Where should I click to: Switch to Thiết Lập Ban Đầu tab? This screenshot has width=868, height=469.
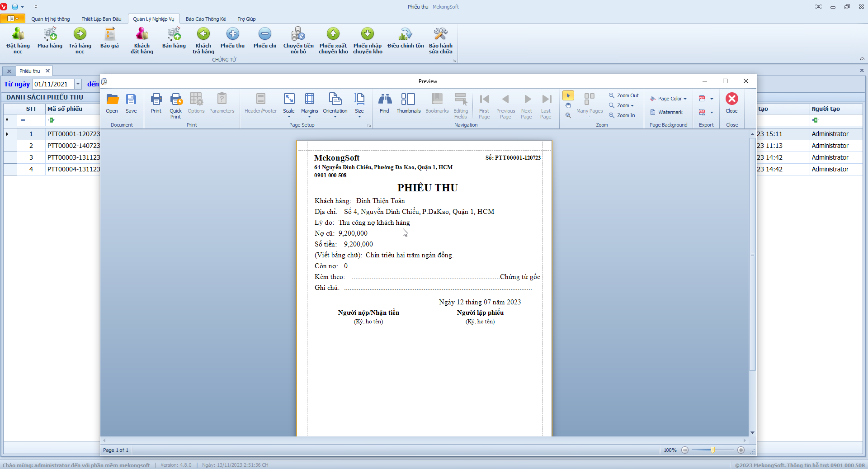coord(101,19)
